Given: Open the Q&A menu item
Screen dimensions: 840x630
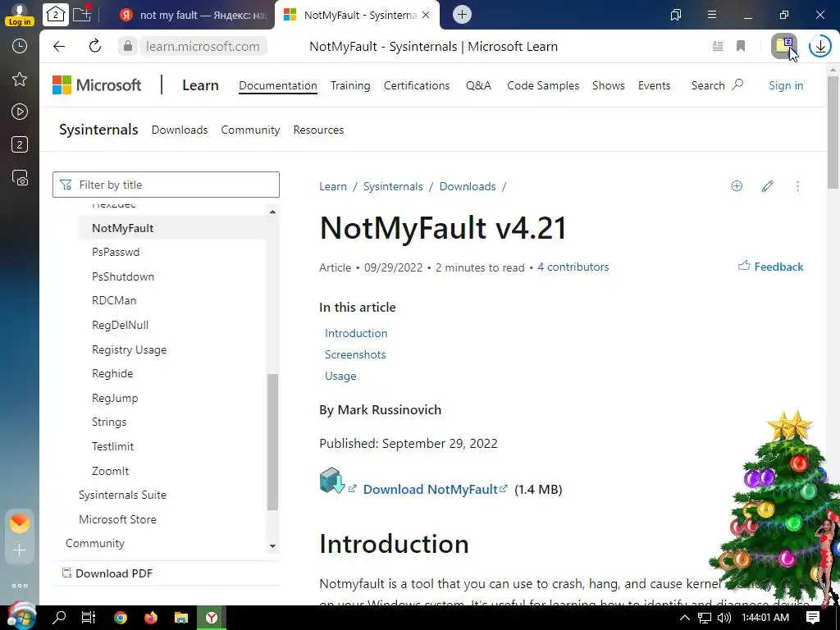Looking at the screenshot, I should pos(478,85).
